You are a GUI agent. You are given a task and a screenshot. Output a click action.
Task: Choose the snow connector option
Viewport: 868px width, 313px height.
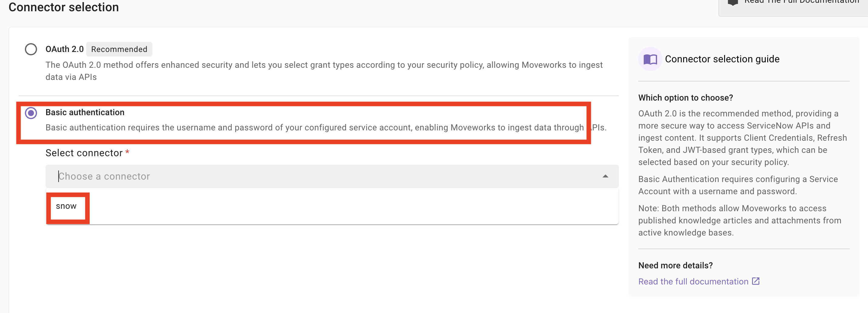pyautogui.click(x=66, y=206)
